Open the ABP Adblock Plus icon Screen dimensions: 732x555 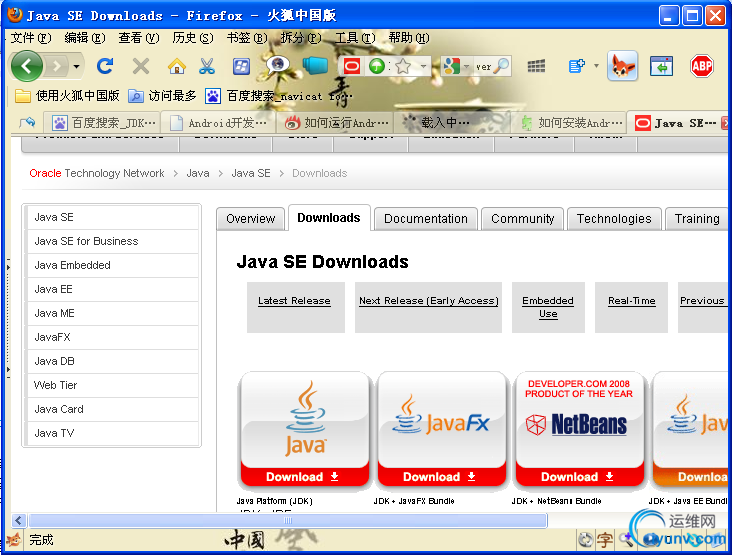702,66
